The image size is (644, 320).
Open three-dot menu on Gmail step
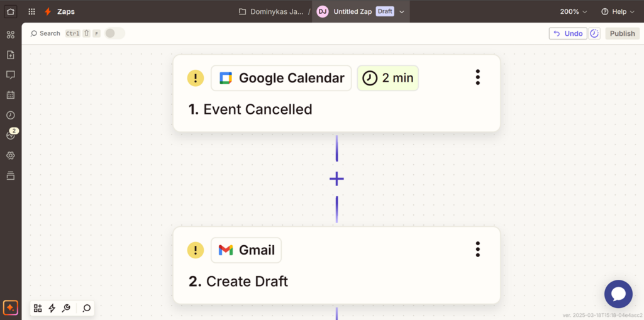[478, 249]
